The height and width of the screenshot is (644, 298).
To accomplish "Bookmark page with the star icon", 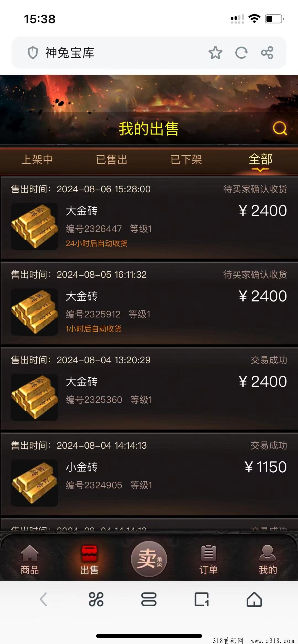I will click(x=215, y=53).
